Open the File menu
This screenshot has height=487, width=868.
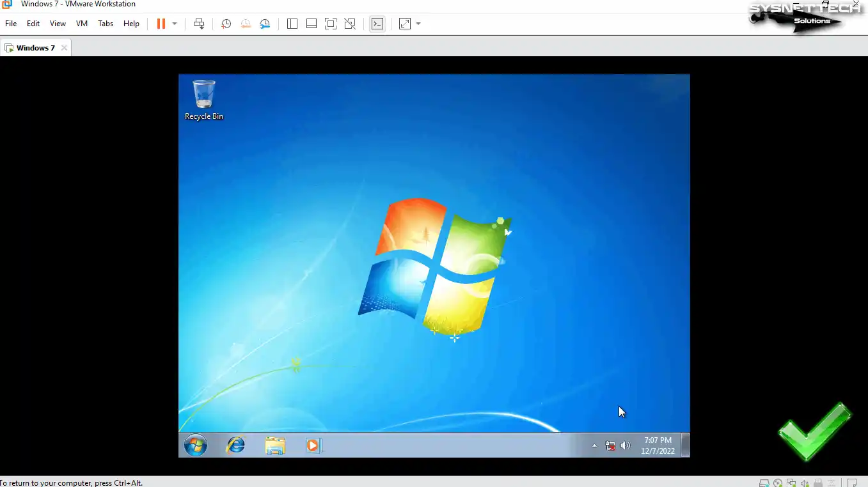point(11,24)
